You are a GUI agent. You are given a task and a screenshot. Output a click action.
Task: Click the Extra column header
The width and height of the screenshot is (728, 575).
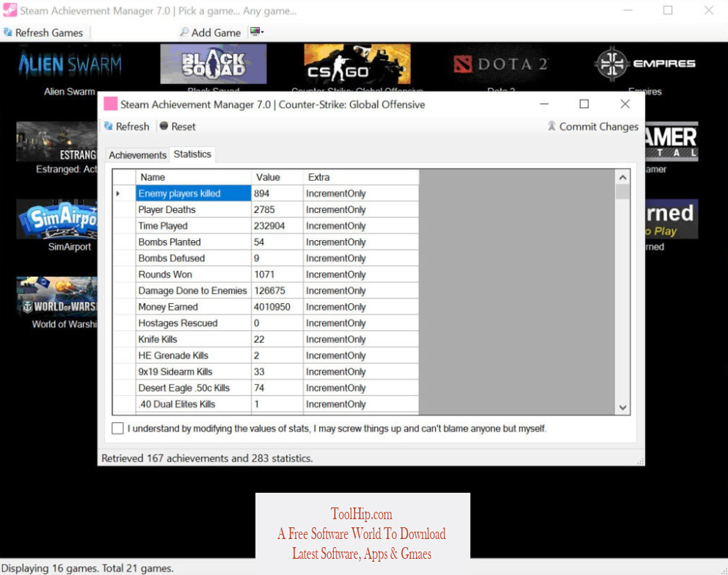(x=361, y=177)
